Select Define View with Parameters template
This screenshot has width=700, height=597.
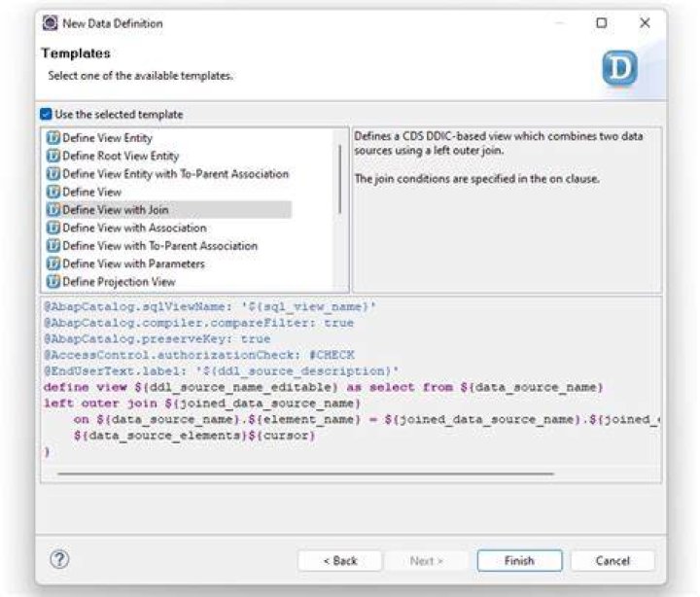(x=133, y=263)
